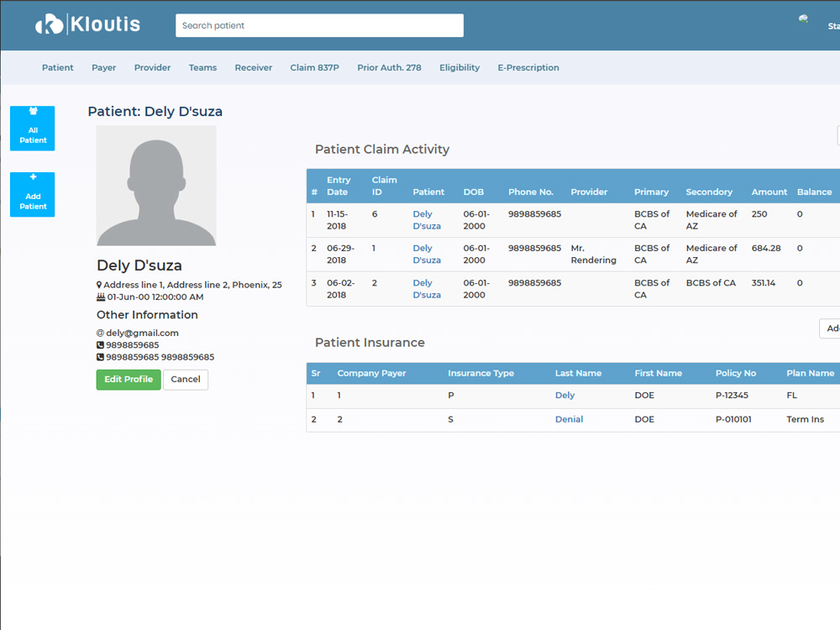Select the Prior Auth. 278 tab
This screenshot has width=840, height=630.
pos(389,67)
